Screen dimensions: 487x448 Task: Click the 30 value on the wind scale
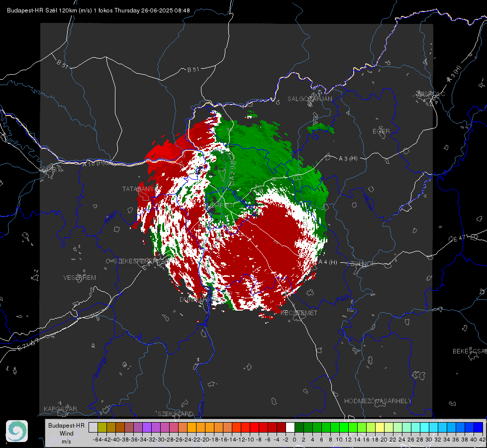tap(429, 440)
